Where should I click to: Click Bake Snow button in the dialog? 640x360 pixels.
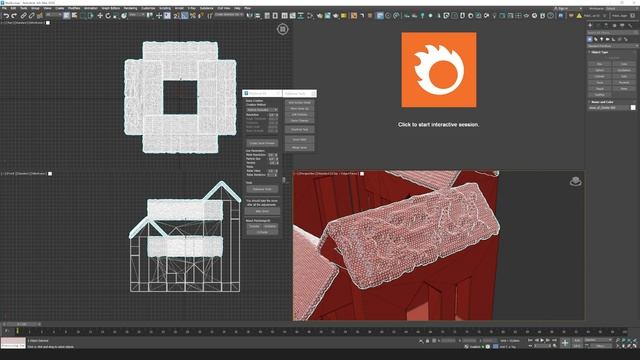click(x=262, y=211)
